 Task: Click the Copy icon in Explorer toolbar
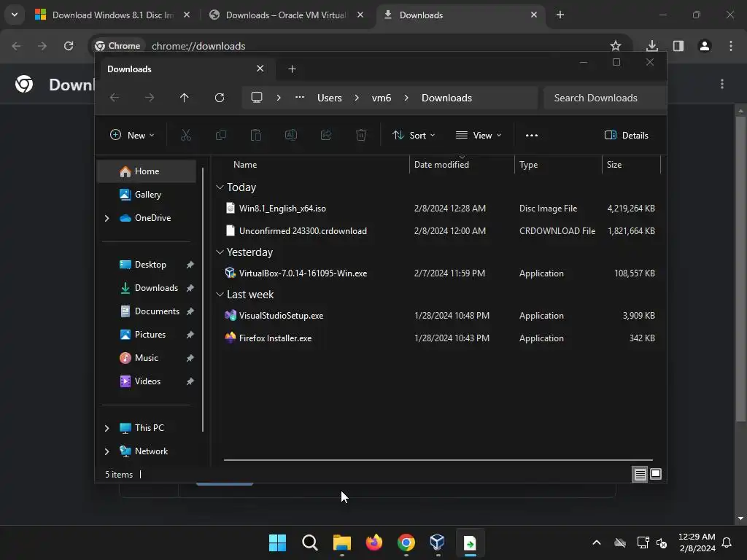(220, 135)
